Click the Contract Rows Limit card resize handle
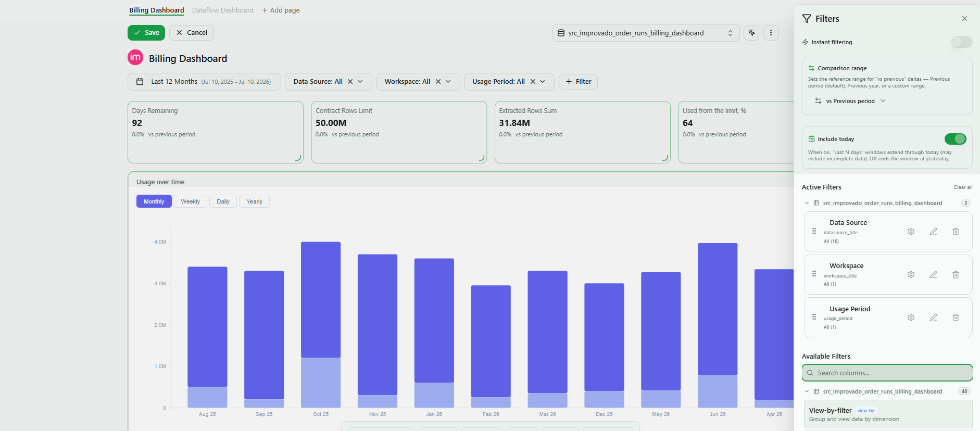Screen dimensions: 980x431 [x=482, y=158]
